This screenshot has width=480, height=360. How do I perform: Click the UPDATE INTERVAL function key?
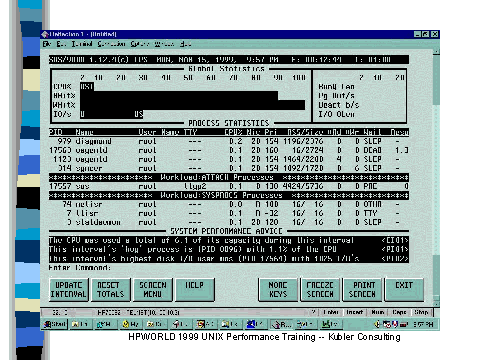click(69, 290)
